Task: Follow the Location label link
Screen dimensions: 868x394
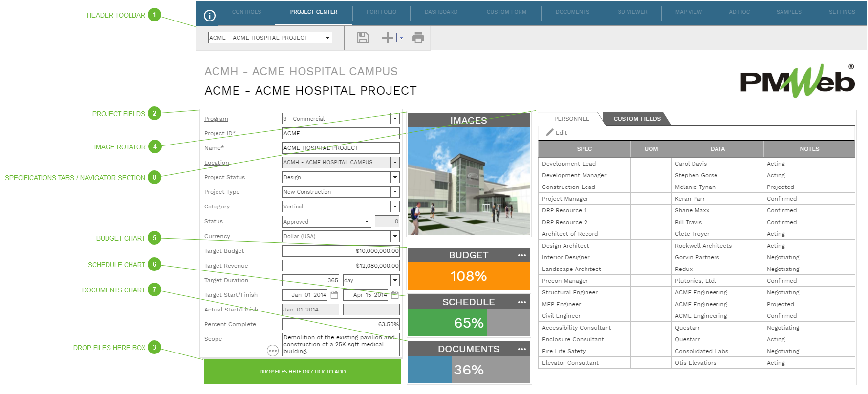Action: point(217,163)
